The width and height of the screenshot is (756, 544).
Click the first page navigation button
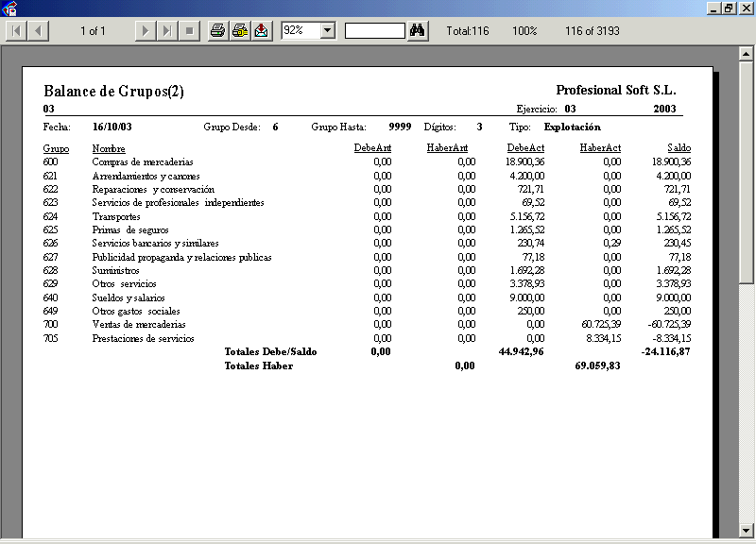(16, 31)
